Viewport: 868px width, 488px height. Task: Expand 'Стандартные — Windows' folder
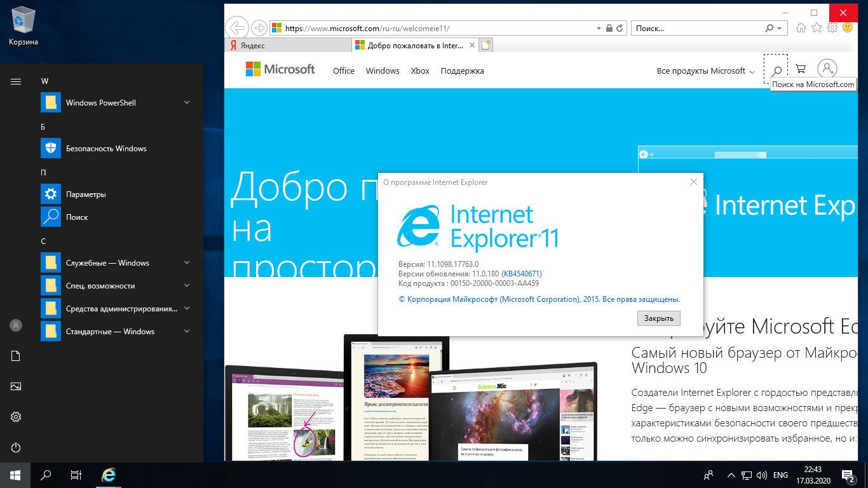[x=116, y=332]
